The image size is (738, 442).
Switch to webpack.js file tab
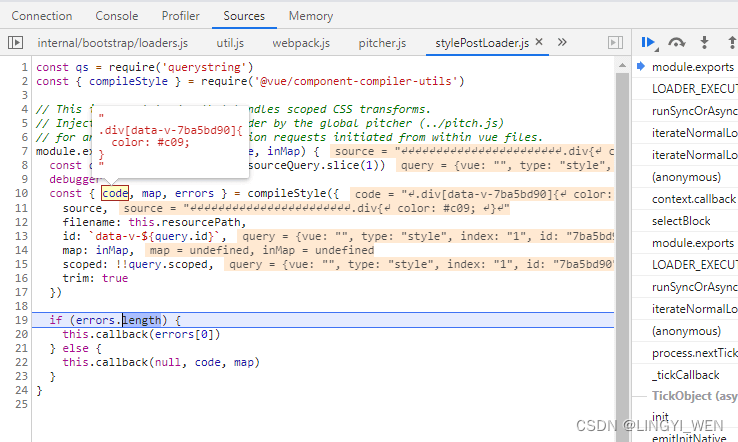pyautogui.click(x=301, y=43)
